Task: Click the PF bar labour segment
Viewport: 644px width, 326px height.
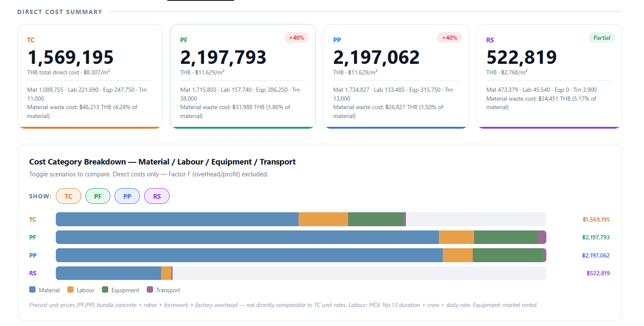Action: [456, 237]
